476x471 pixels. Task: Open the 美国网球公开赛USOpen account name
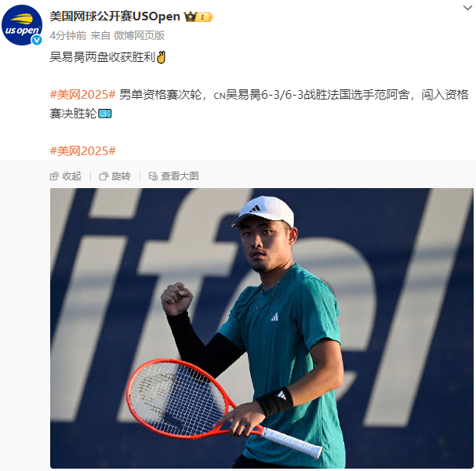(114, 16)
